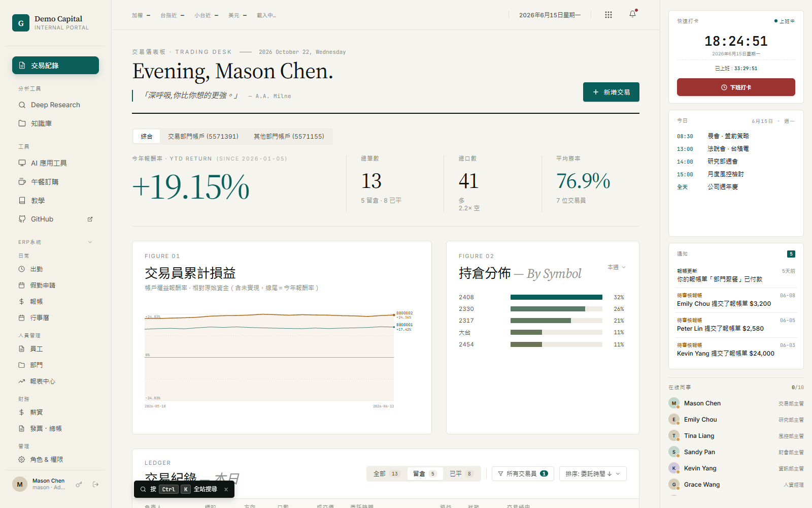Click the 2408 holdings distribution bar
812x508 pixels.
pos(556,297)
